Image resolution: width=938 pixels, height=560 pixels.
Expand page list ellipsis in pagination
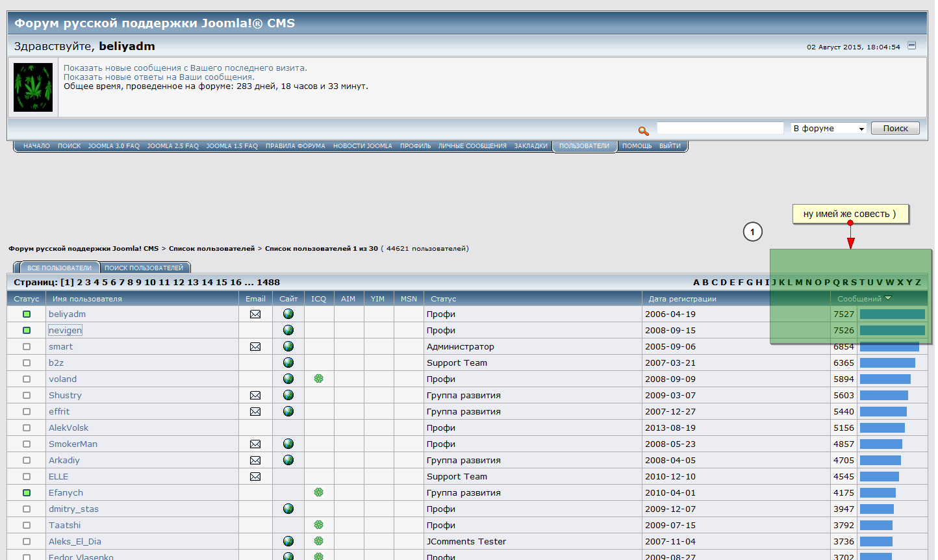tap(249, 283)
